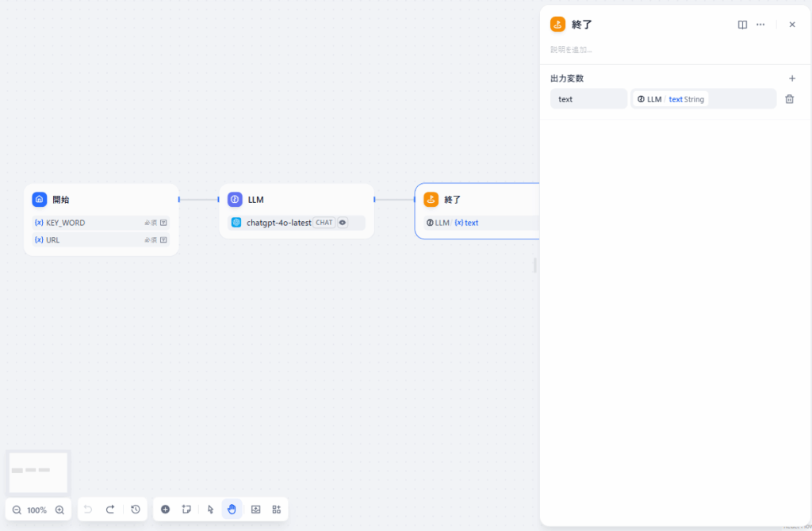Click the export image icon in the toolbar
Image resolution: width=812 pixels, height=531 pixels.
(255, 510)
